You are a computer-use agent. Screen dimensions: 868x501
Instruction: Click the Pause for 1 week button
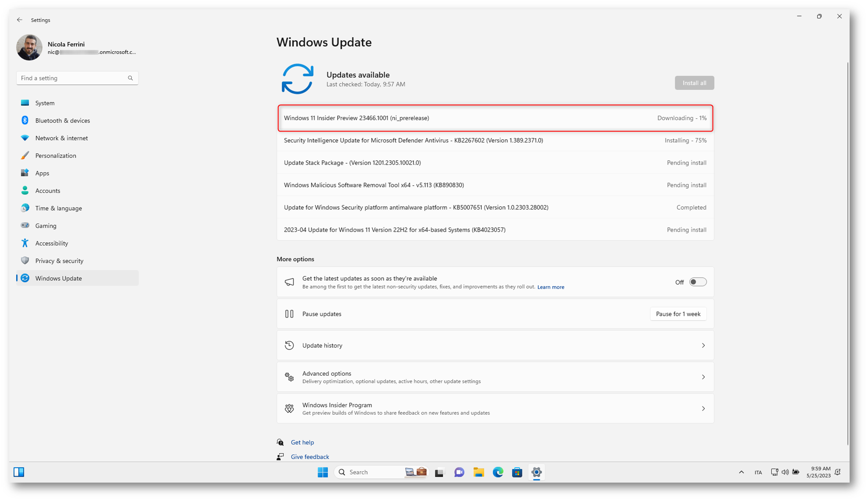[x=678, y=314]
